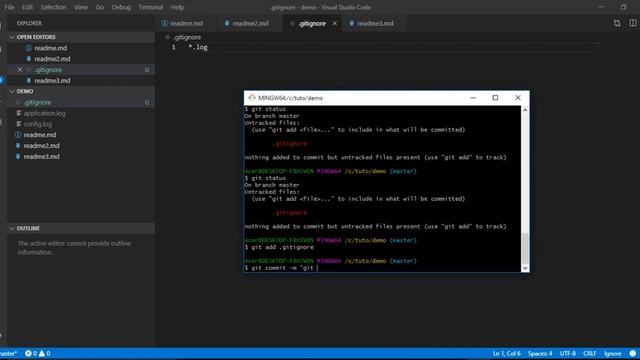Click the Open Changes icon in editor toolbar
Image resolution: width=640 pixels, height=360 pixels.
click(617, 23)
